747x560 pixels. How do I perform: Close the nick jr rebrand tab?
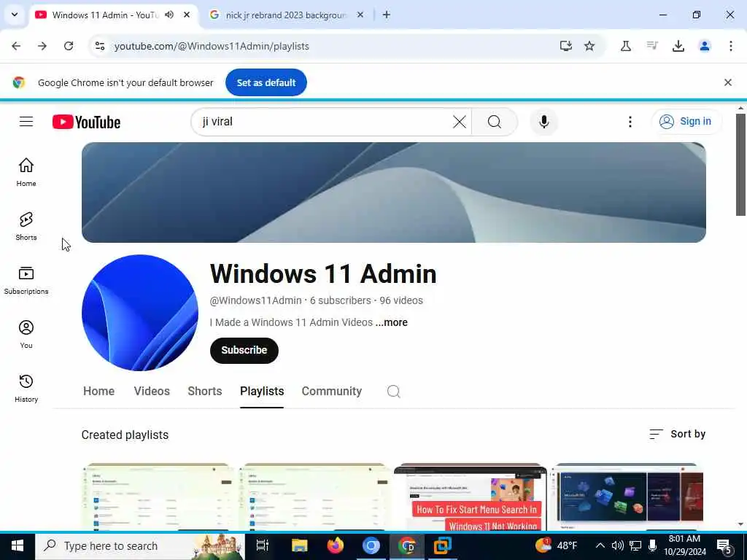[x=360, y=15]
